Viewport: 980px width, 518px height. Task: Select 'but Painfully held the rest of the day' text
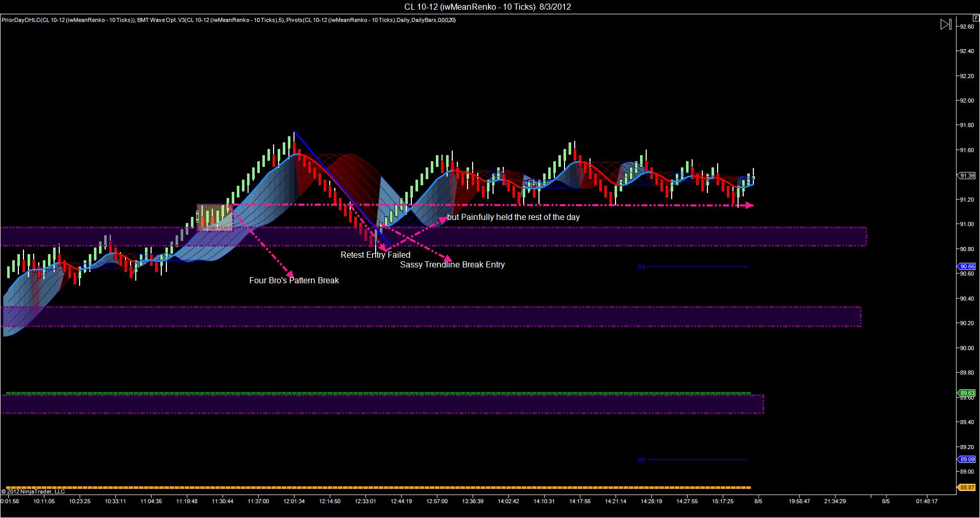pyautogui.click(x=513, y=217)
